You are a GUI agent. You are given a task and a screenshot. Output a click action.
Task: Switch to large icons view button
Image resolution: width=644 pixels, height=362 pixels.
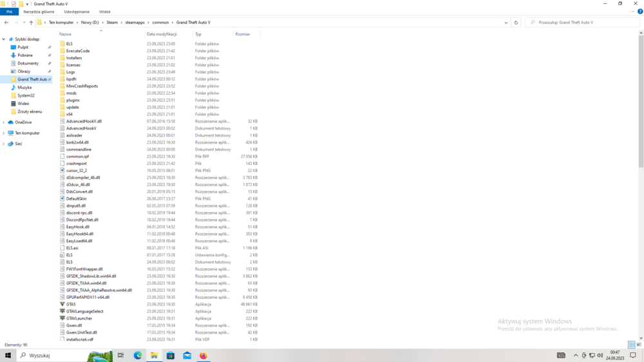tap(639, 345)
